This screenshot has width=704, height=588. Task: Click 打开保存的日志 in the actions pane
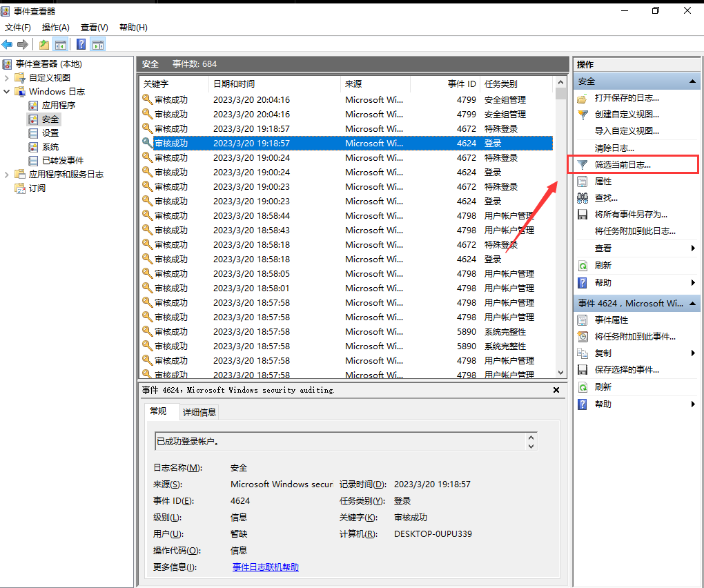pyautogui.click(x=627, y=98)
